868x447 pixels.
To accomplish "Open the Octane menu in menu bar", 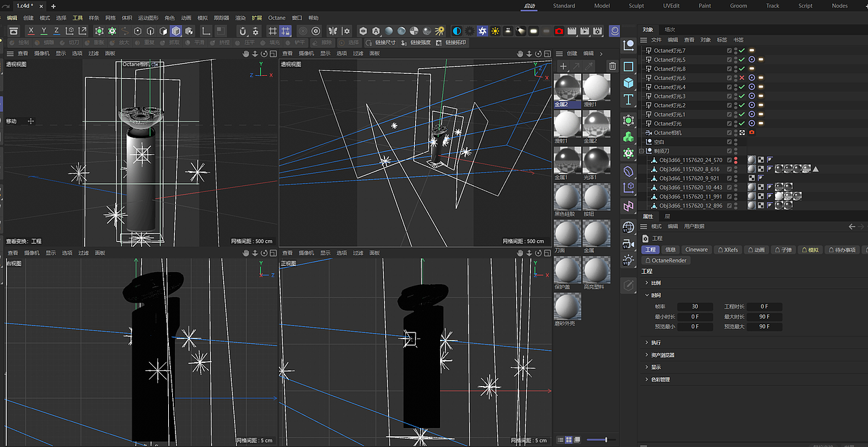I will (277, 18).
